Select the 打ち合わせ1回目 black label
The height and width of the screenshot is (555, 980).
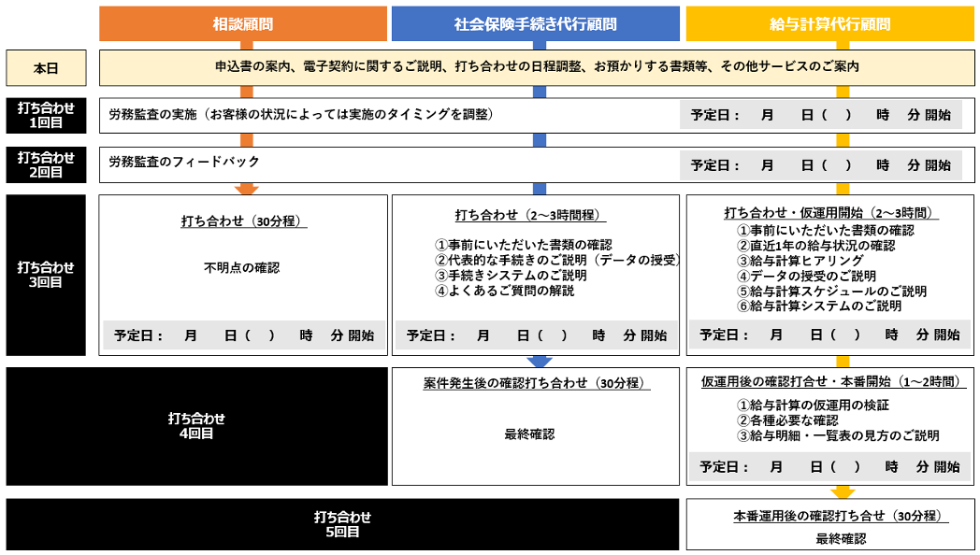46,116
